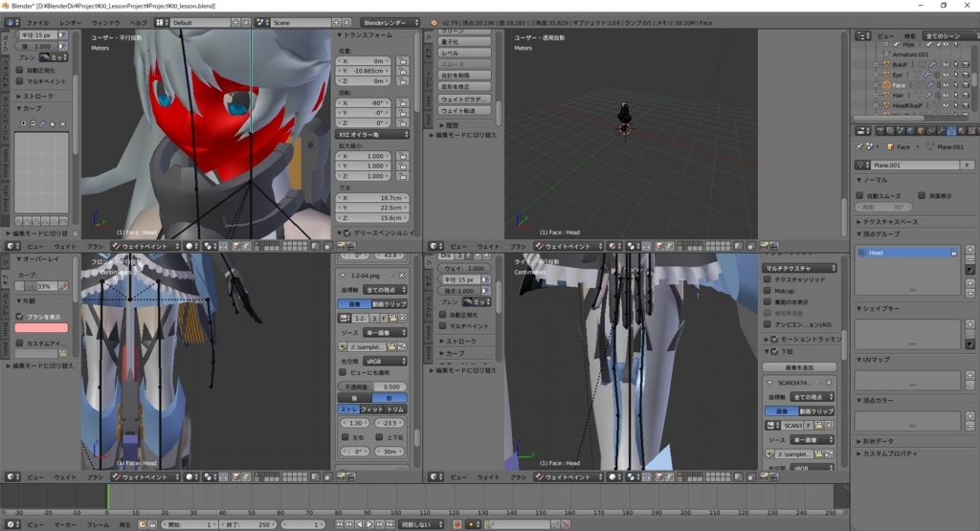Open the XYZ オイラー角 rotation mode dropdown
Image resolution: width=980 pixels, height=531 pixels.
pyautogui.click(x=373, y=134)
